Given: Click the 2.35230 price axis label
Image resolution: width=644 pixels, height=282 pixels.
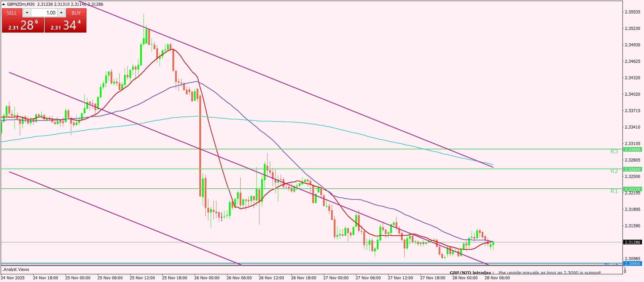Looking at the screenshot, I should click(632, 29).
